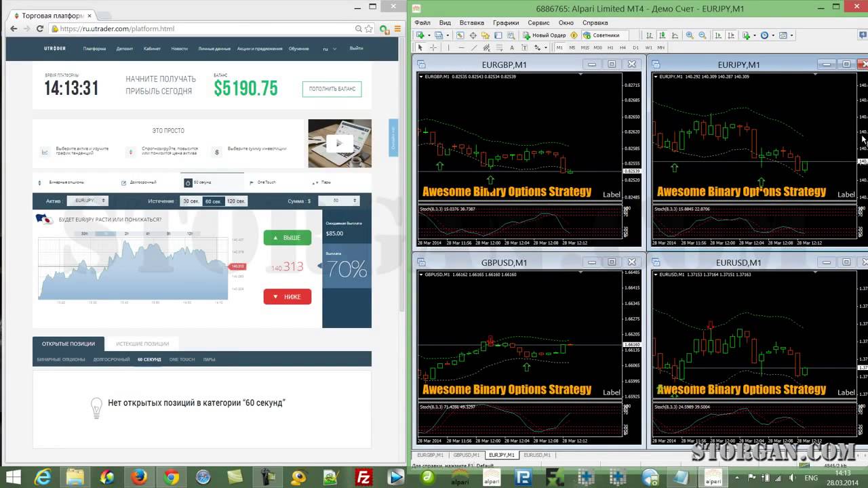This screenshot has width=868, height=488.
Task: Click the browser address bar URL
Action: click(x=118, y=28)
